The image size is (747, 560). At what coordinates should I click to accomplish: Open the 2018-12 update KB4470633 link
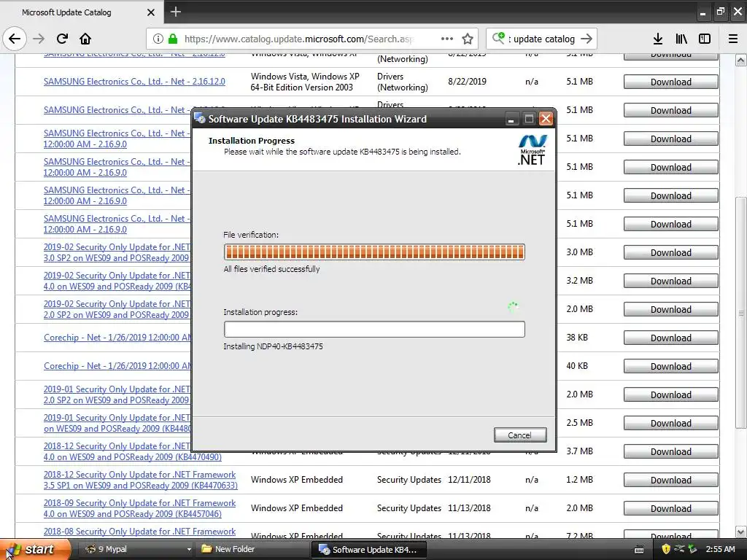coord(140,480)
